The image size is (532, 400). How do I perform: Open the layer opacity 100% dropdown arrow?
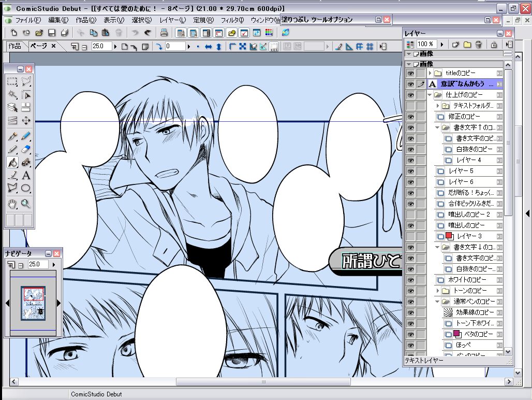coord(442,44)
